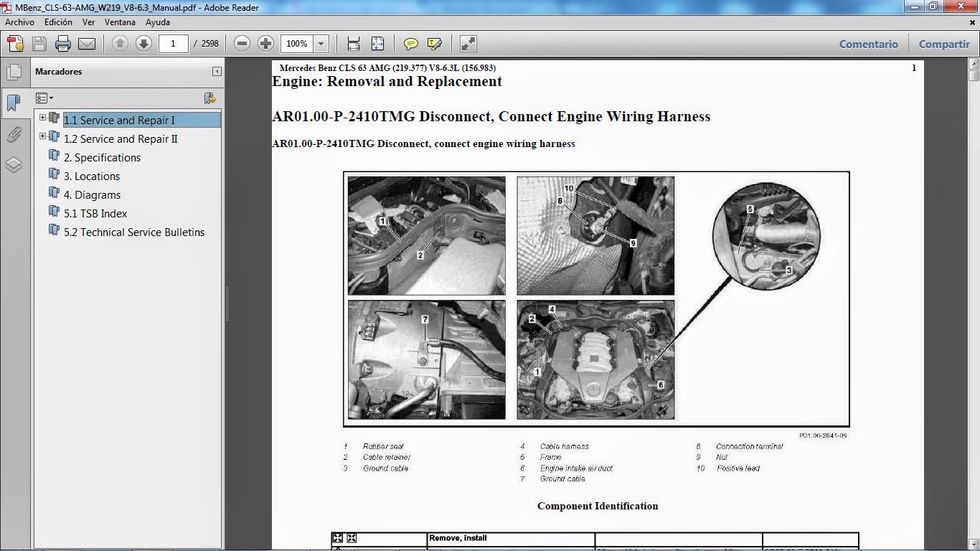Open the layers panel
This screenshot has height=551, width=980.
(x=14, y=166)
